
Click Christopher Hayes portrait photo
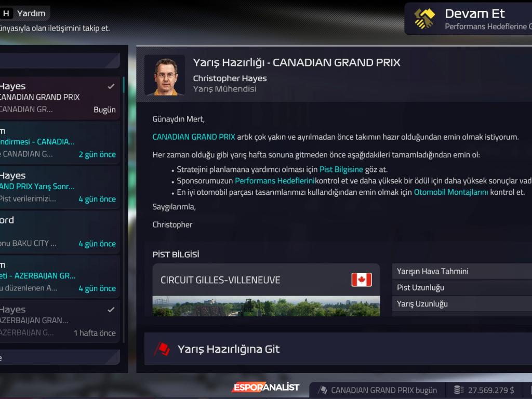point(165,75)
